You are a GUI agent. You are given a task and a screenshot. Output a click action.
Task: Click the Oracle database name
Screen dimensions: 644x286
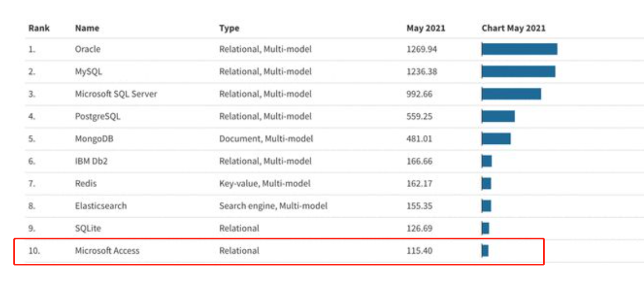(88, 49)
